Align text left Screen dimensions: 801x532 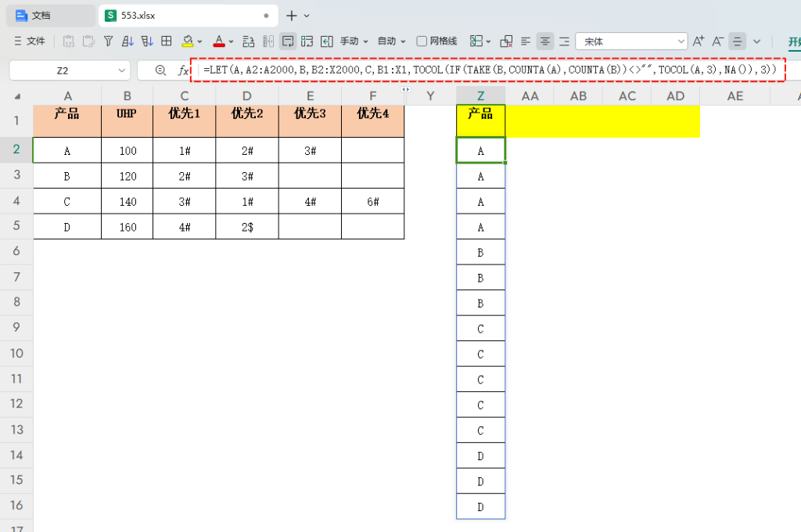[526, 41]
